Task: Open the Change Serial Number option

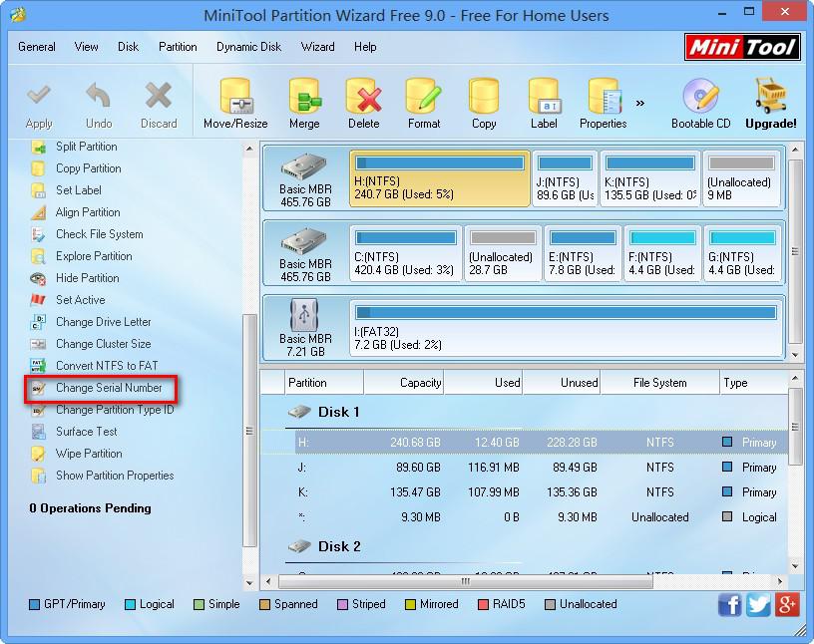Action: 100,388
